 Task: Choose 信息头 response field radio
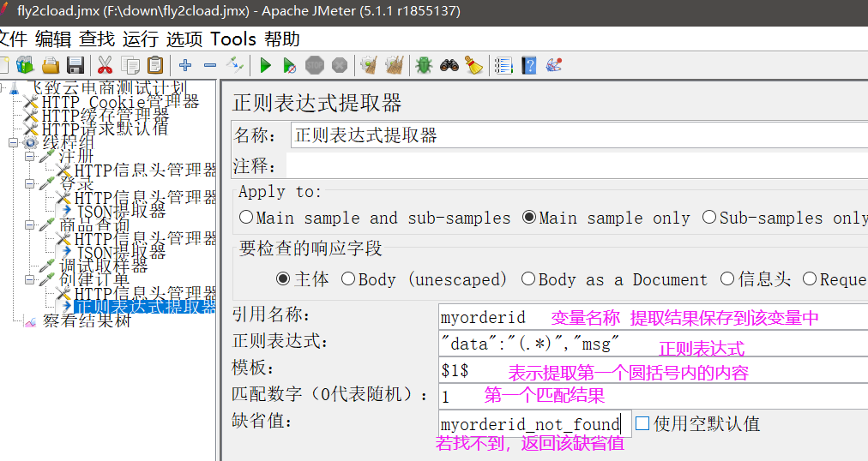(x=727, y=279)
